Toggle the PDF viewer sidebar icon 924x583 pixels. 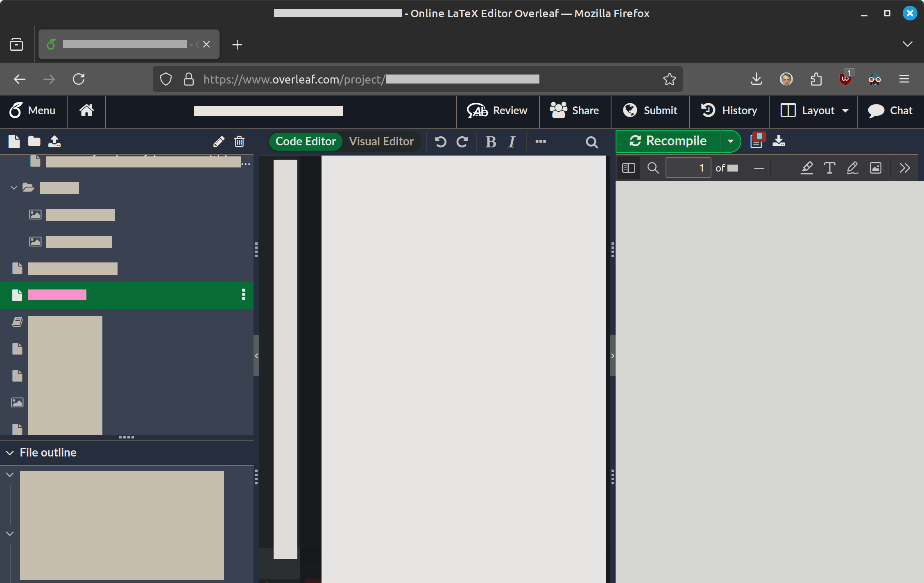[x=628, y=168]
